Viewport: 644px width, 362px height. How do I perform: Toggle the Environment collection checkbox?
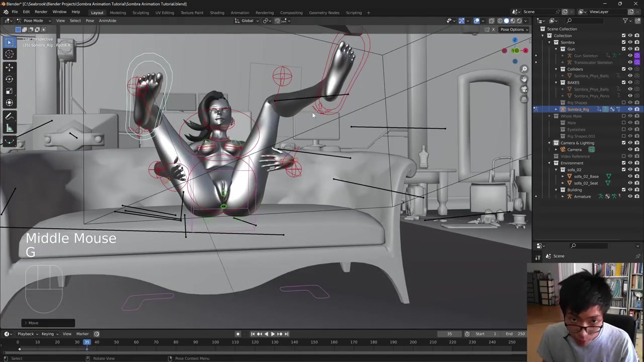point(623,163)
